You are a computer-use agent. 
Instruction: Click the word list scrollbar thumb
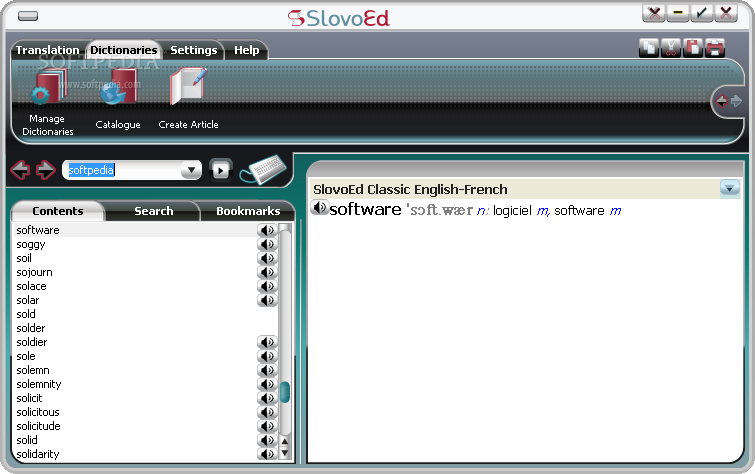pyautogui.click(x=285, y=392)
